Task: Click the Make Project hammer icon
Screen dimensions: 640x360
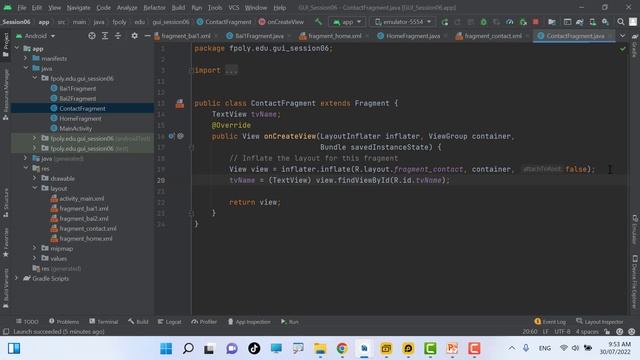Action: click(x=318, y=22)
